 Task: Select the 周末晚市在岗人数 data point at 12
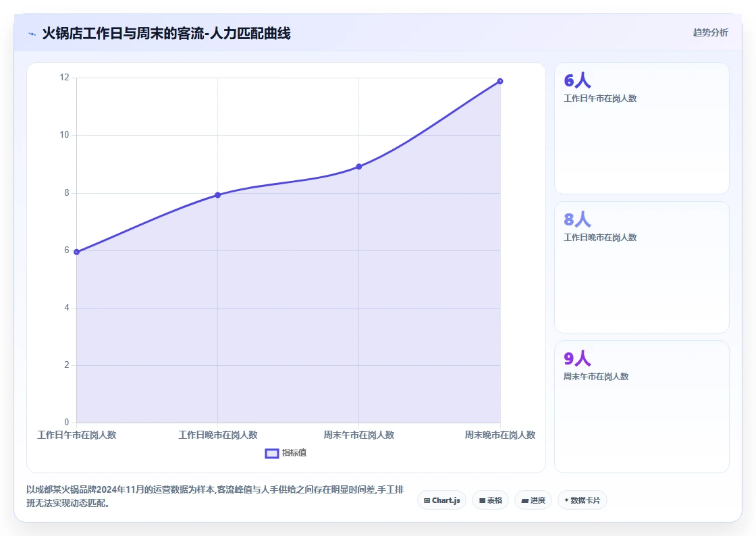click(x=500, y=81)
